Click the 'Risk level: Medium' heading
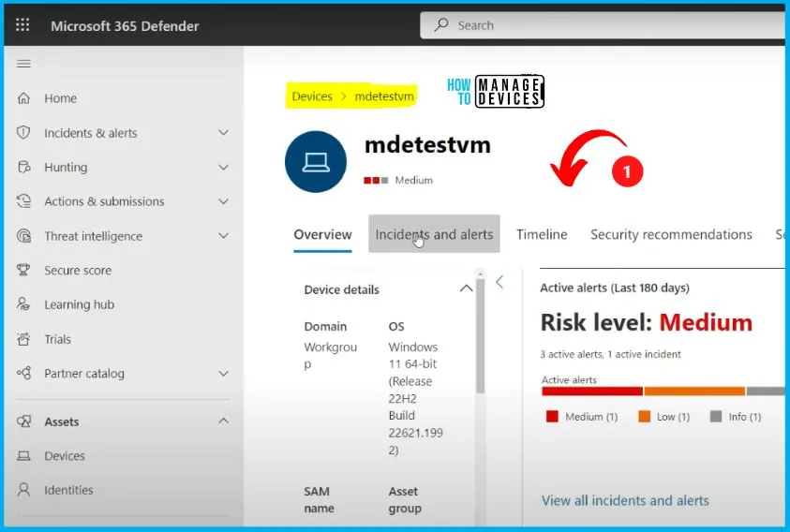 click(x=647, y=322)
